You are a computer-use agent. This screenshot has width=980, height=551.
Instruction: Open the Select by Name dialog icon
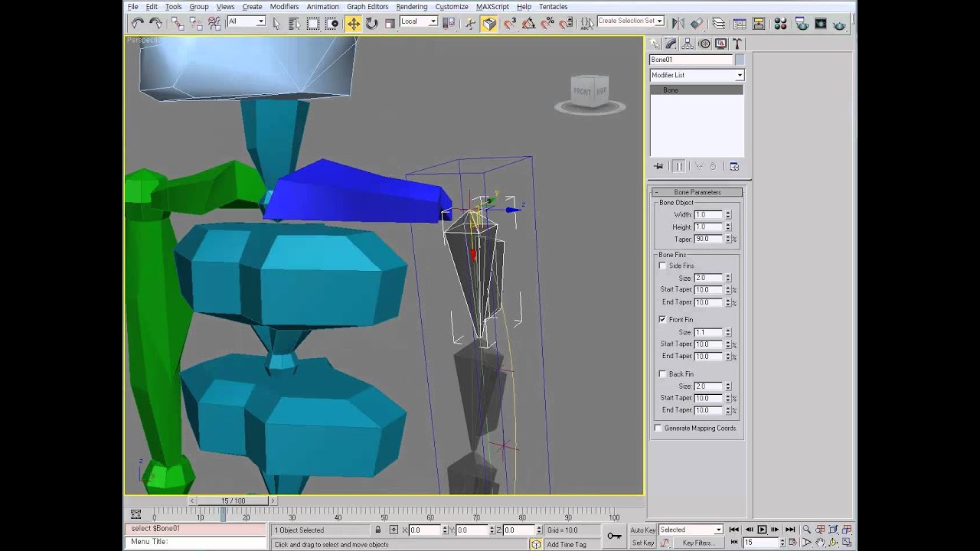(295, 24)
